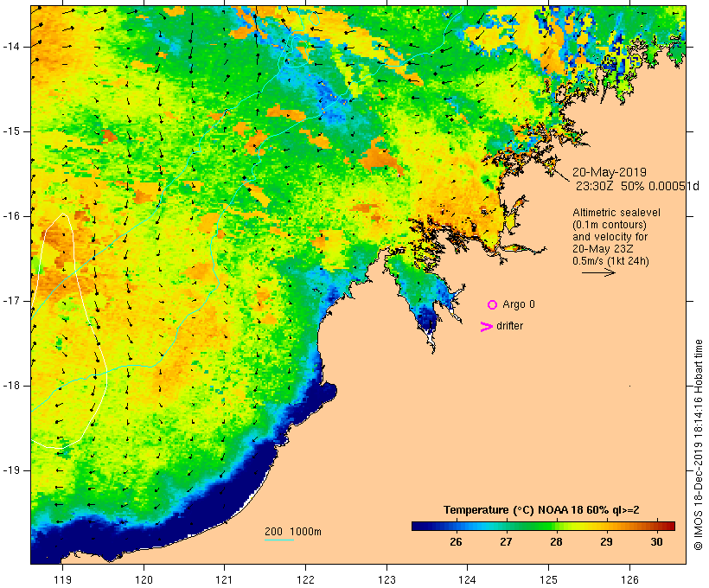
Task: Click the dark blue cold water in the gulf inlet
Action: click(x=426, y=318)
